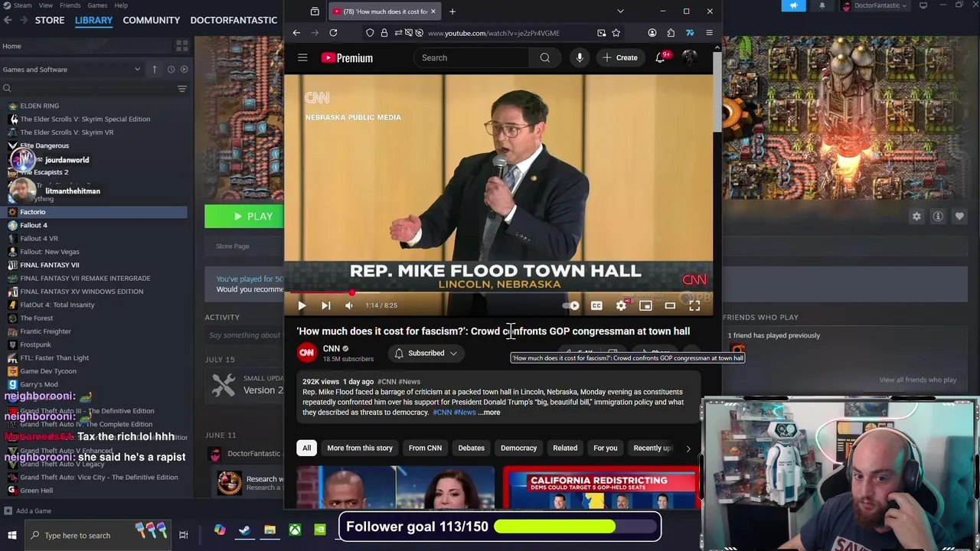Seek on the YouTube video progress bar
Screen dimensions: 980x551
tap(498, 292)
